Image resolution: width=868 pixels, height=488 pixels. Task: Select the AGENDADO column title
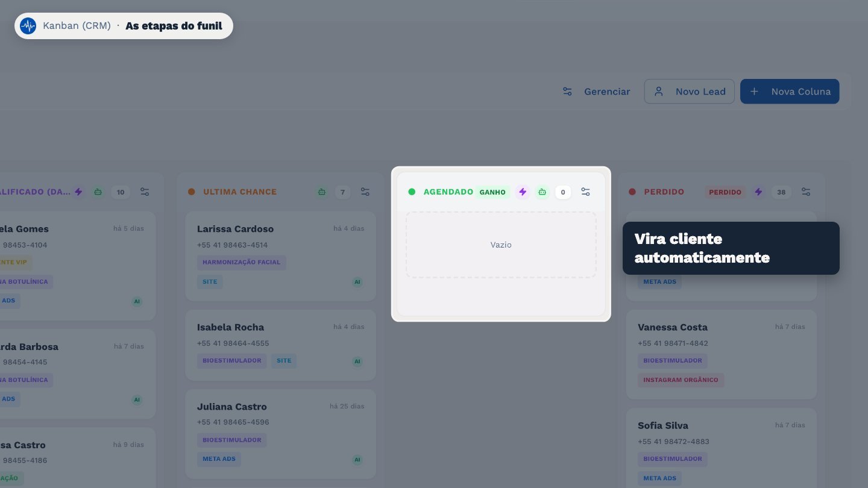point(448,192)
